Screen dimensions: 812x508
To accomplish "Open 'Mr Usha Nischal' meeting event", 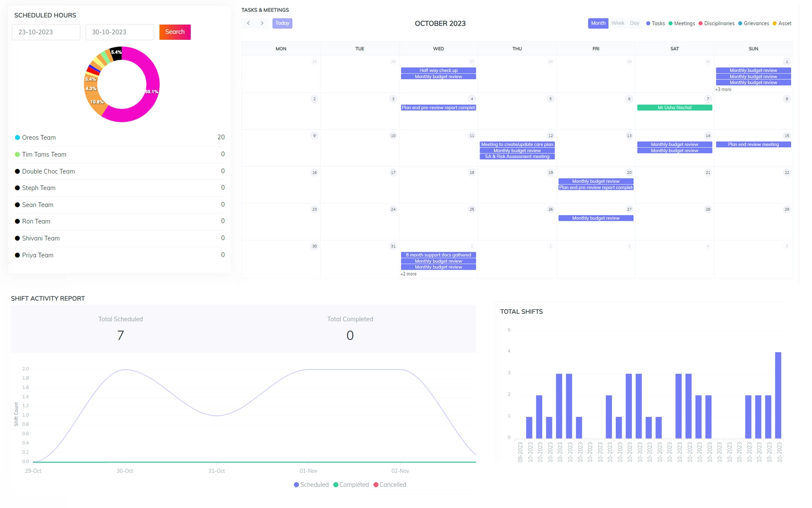I will pos(675,108).
